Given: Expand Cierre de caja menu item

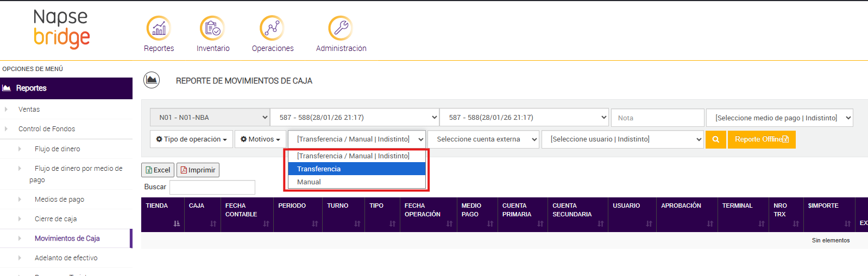Looking at the screenshot, I should pyautogui.click(x=55, y=219).
